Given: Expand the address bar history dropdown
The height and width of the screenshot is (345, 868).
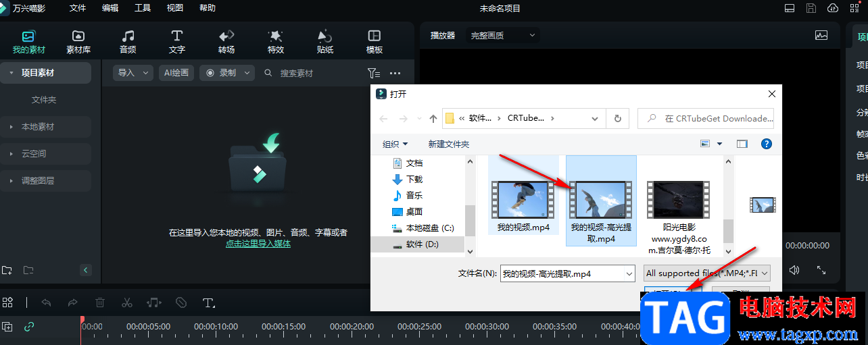Looking at the screenshot, I should tap(595, 118).
